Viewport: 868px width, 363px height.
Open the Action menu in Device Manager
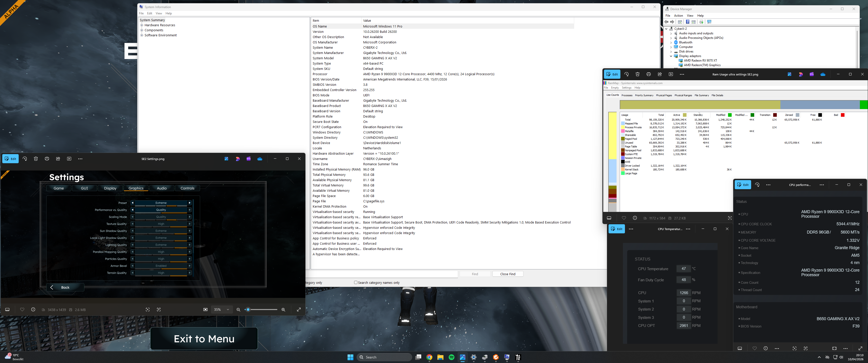[678, 16]
